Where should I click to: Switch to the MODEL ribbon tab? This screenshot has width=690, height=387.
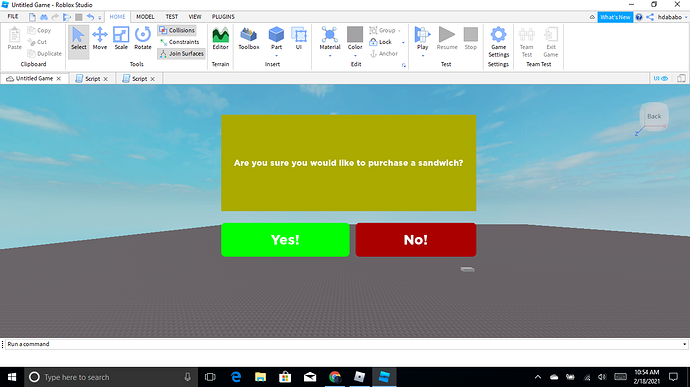145,16
